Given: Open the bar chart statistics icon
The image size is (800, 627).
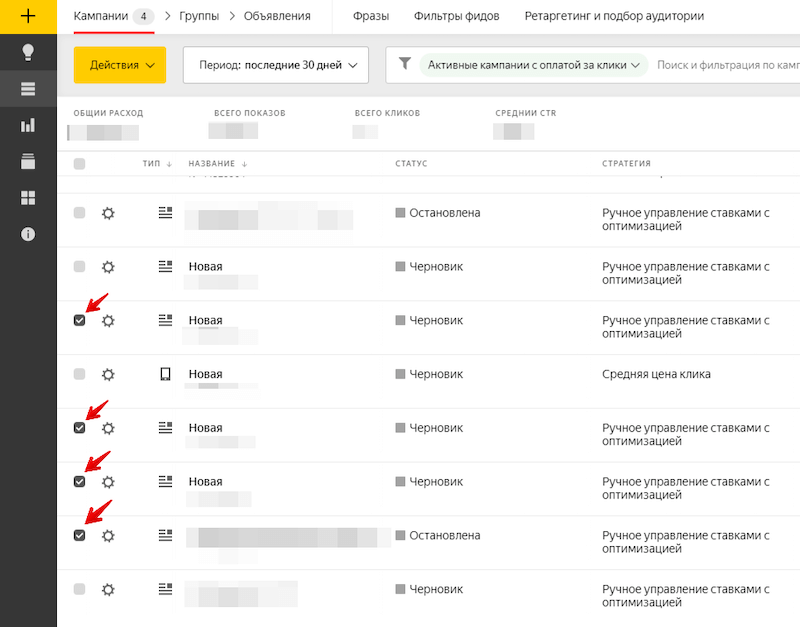Looking at the screenshot, I should coord(28,125).
